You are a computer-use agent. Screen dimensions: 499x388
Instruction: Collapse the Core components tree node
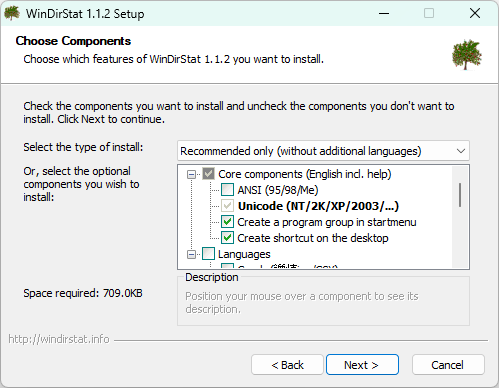click(191, 174)
